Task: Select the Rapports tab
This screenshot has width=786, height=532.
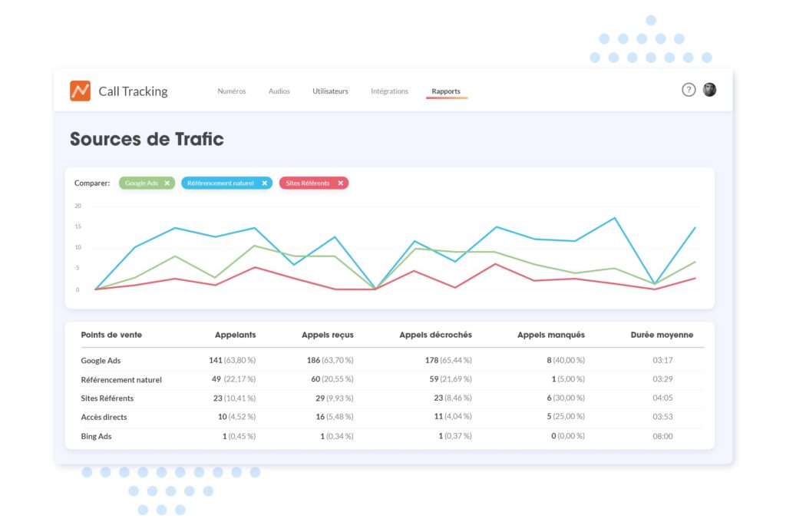Action: (446, 91)
